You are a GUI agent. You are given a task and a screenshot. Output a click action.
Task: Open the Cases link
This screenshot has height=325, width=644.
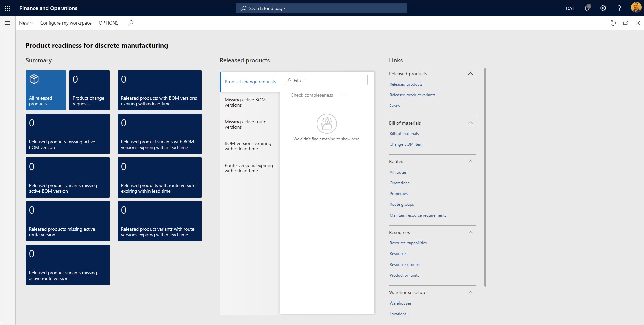pos(395,106)
